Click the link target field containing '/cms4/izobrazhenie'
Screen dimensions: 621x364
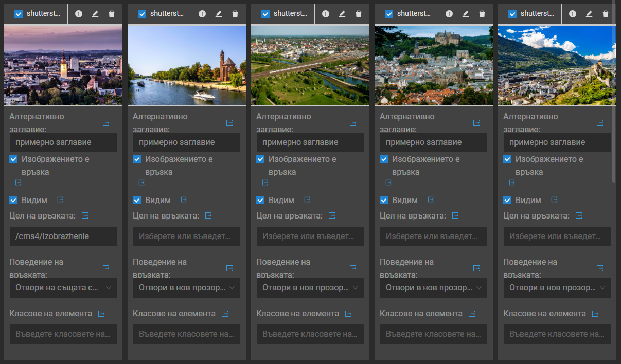click(x=63, y=236)
